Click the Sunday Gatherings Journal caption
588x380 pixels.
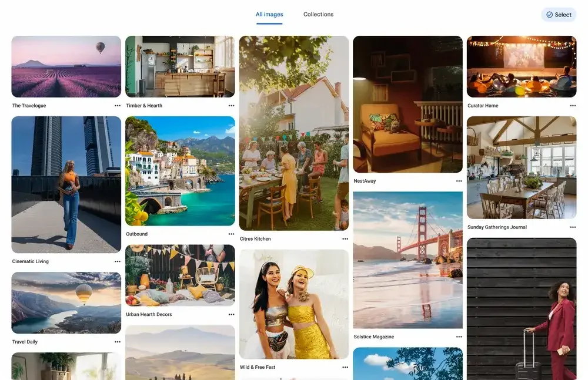coord(497,227)
